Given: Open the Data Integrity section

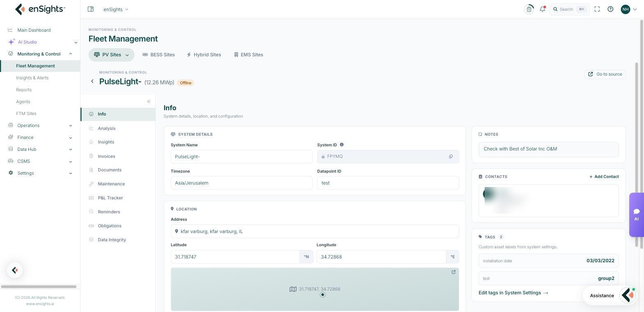Looking at the screenshot, I should coord(118,240).
